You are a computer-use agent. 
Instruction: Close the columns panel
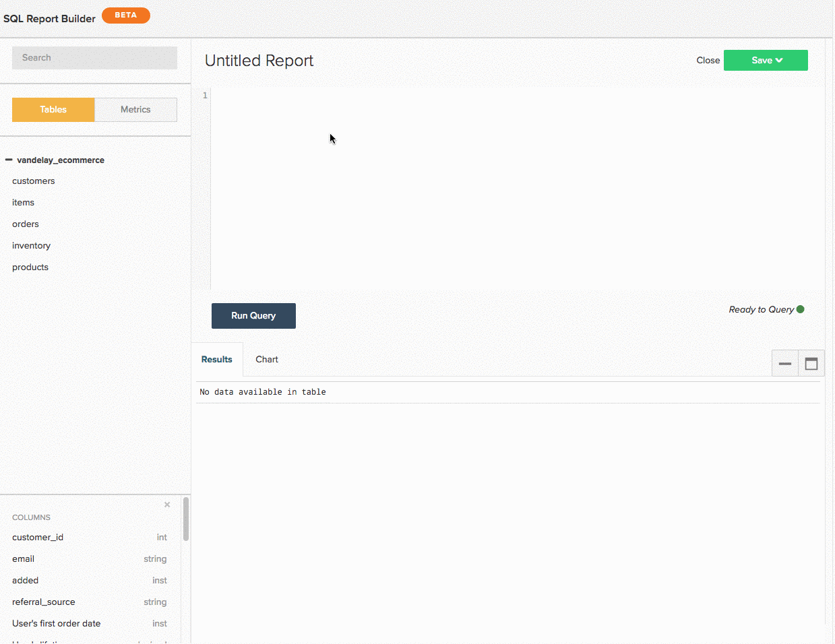(x=167, y=505)
